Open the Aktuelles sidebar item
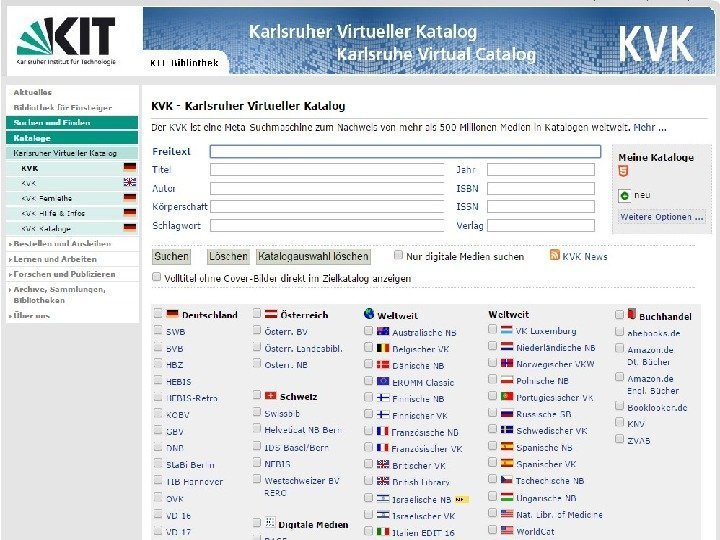720x540 pixels. (x=33, y=92)
